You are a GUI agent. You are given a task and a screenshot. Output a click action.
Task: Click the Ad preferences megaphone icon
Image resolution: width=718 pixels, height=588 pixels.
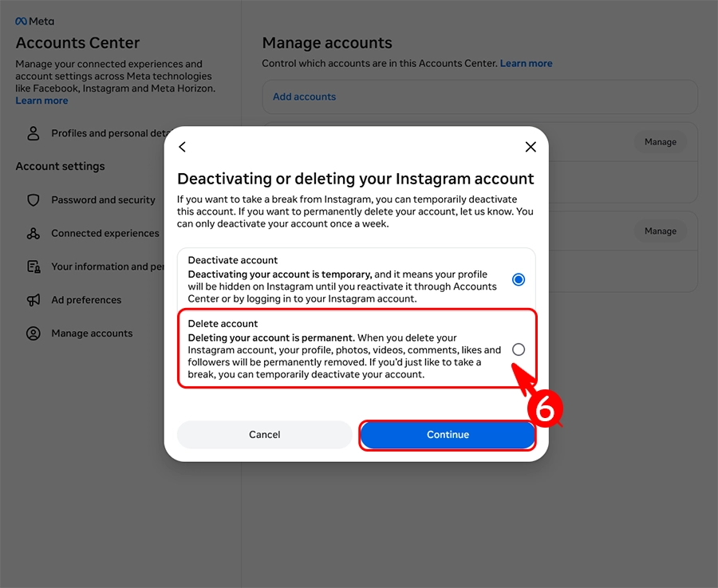pos(34,300)
